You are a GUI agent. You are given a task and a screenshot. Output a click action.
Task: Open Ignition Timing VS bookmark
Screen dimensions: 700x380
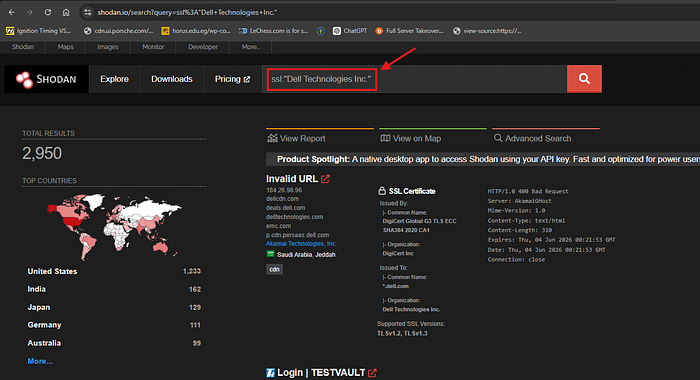(x=39, y=31)
